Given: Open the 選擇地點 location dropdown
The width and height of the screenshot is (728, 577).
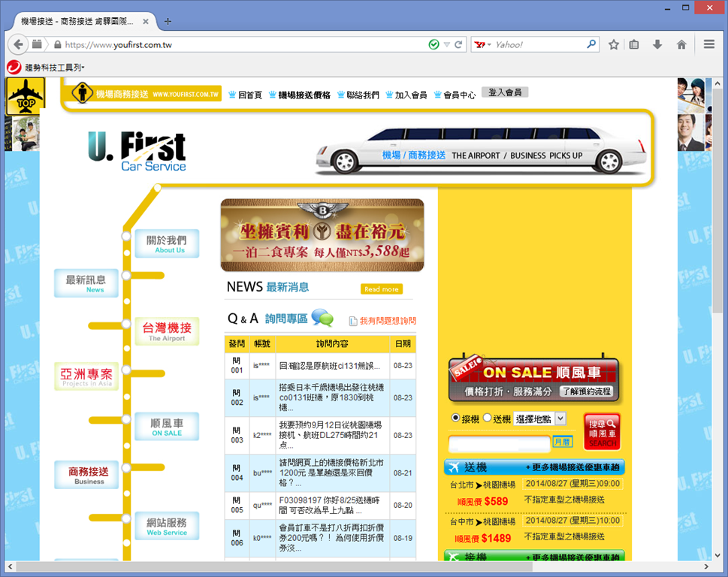Looking at the screenshot, I should click(x=539, y=418).
